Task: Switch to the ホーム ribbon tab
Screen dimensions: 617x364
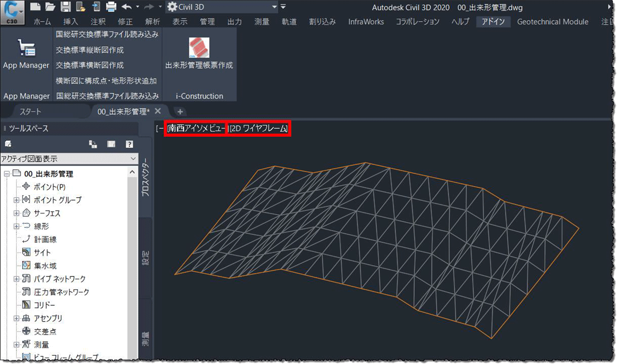Action: pyautogui.click(x=42, y=22)
